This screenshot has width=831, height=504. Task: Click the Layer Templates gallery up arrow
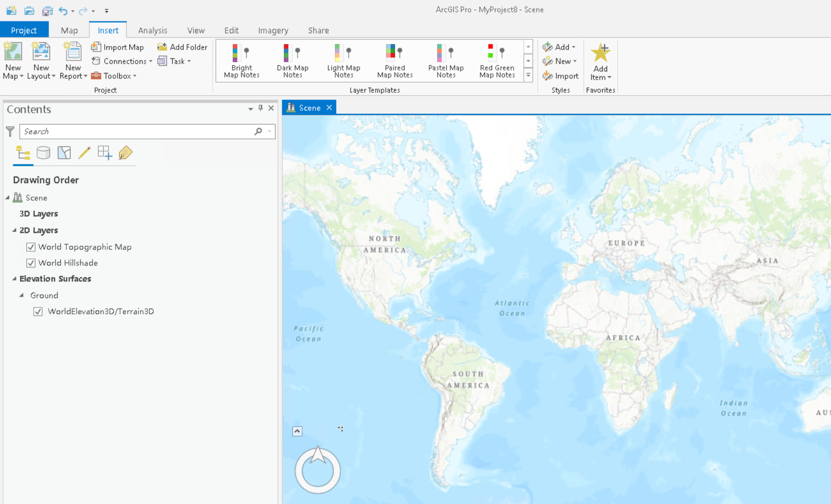528,46
